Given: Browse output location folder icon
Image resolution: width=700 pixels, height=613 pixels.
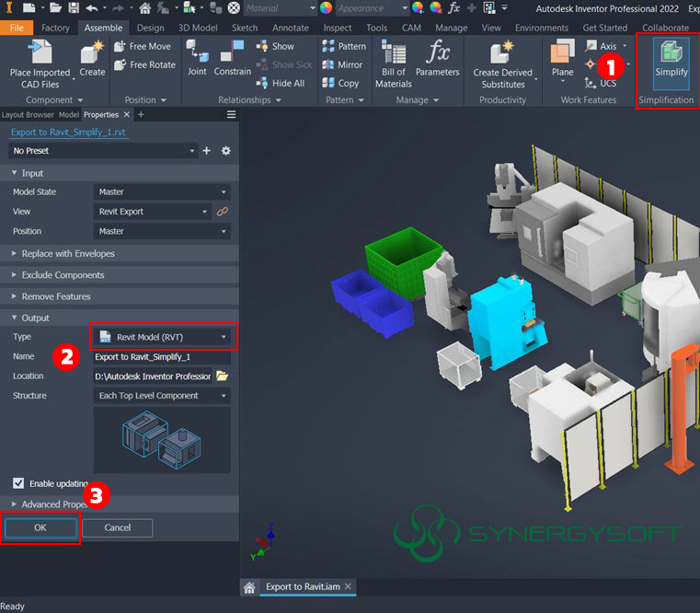Looking at the screenshot, I should coord(223,376).
